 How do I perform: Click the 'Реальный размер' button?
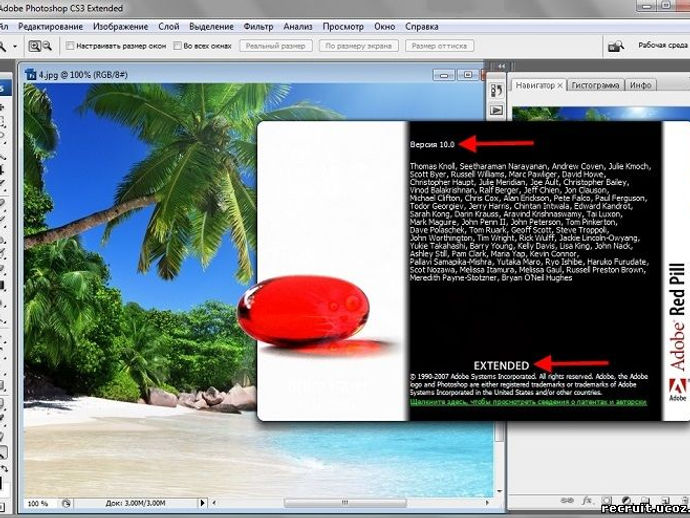[x=275, y=46]
